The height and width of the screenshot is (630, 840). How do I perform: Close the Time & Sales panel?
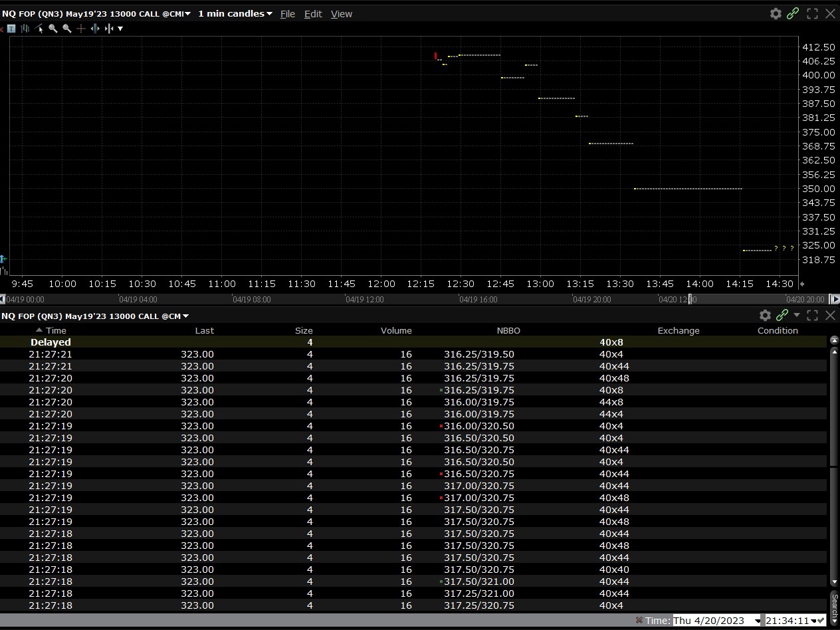click(830, 316)
